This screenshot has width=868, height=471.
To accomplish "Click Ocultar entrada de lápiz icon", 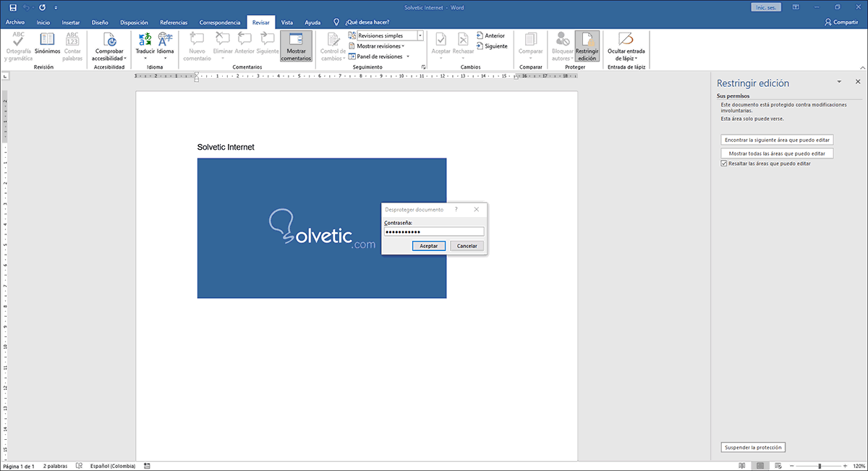I will point(626,39).
